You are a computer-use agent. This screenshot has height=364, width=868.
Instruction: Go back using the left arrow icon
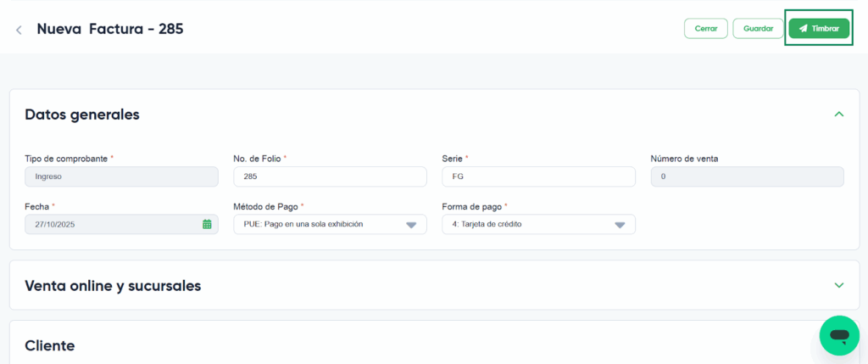(x=19, y=30)
